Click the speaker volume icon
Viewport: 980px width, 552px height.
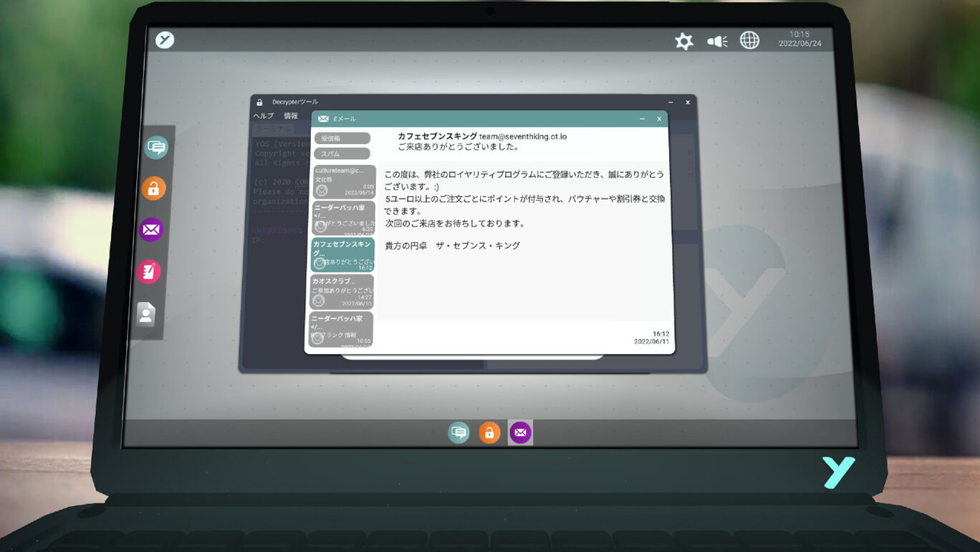click(x=717, y=41)
